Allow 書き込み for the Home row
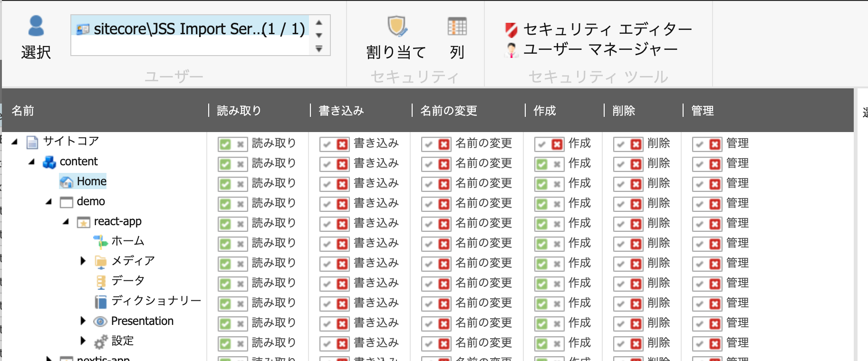The image size is (868, 361). (327, 184)
